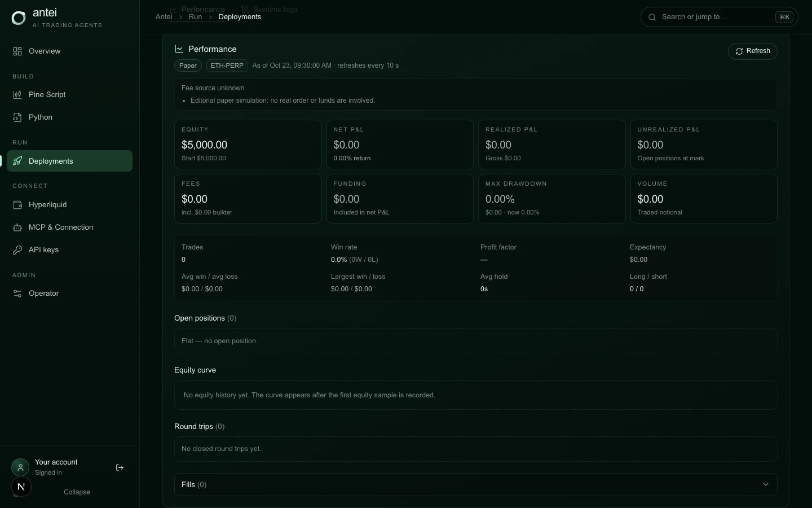Click the round N badge icon
Image resolution: width=812 pixels, height=508 pixels.
(21, 487)
